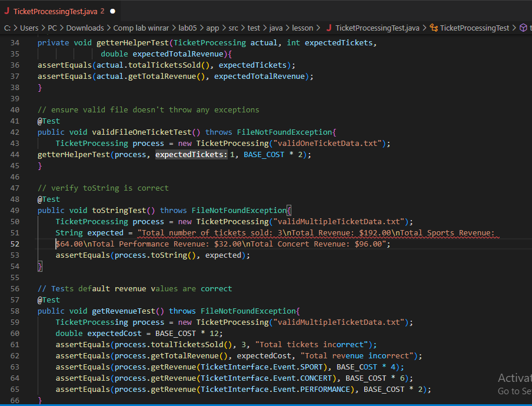This screenshot has width=532, height=406.
Task: Click the method cube icon in the breadcrumbs
Action: pos(524,28)
